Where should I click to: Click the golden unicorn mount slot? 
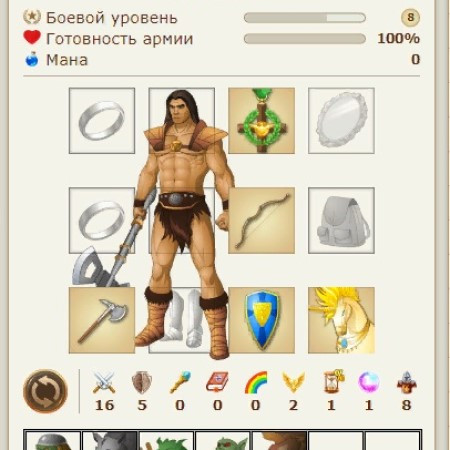341,320
